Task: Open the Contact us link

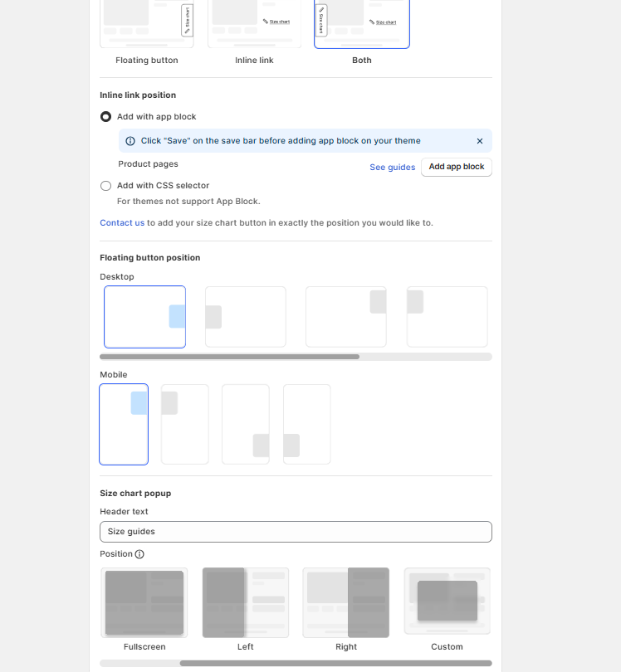Action: coord(122,223)
